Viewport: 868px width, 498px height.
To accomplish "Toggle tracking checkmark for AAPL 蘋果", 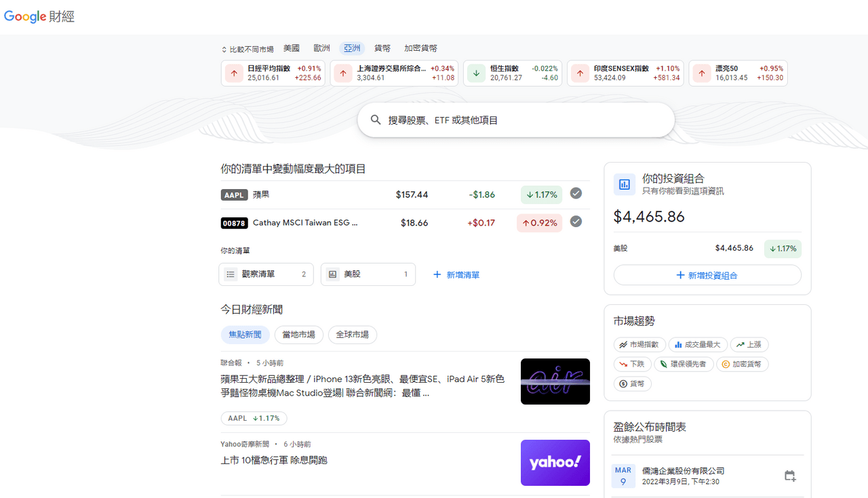I will (576, 193).
